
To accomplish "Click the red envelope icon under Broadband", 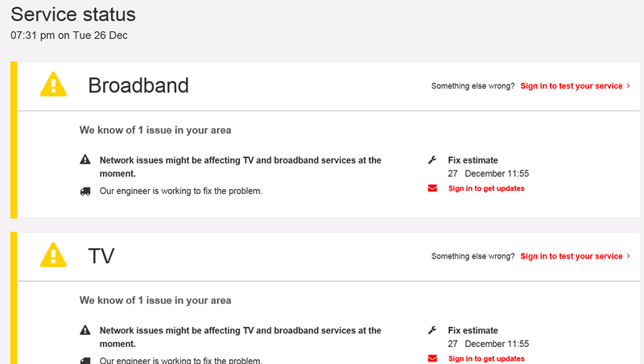I will click(432, 188).
